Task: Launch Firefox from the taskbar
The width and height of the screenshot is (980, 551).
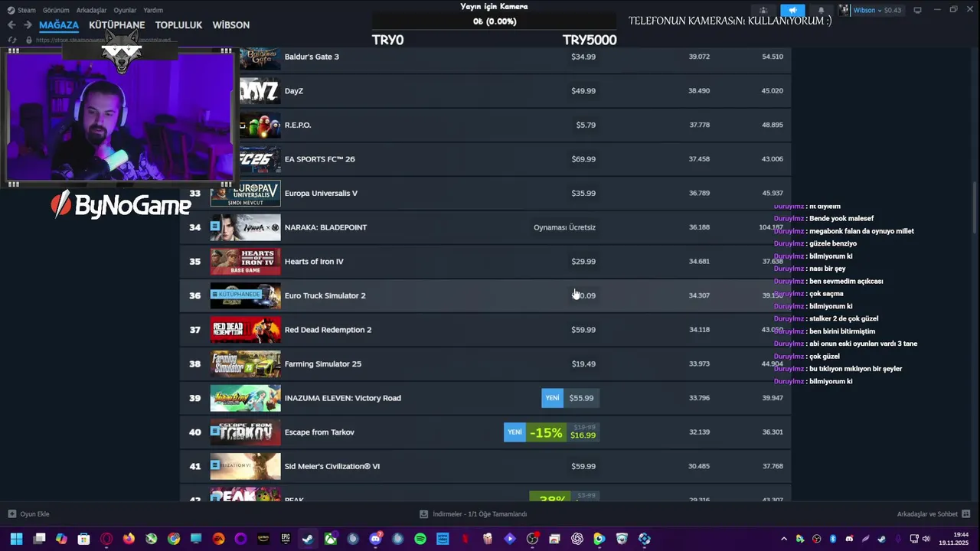Action: pos(129,539)
